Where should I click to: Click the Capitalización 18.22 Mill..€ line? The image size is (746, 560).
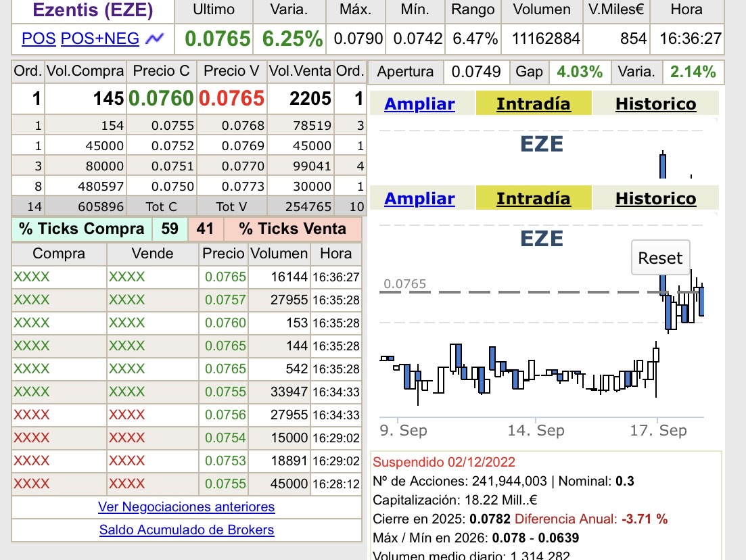454,500
